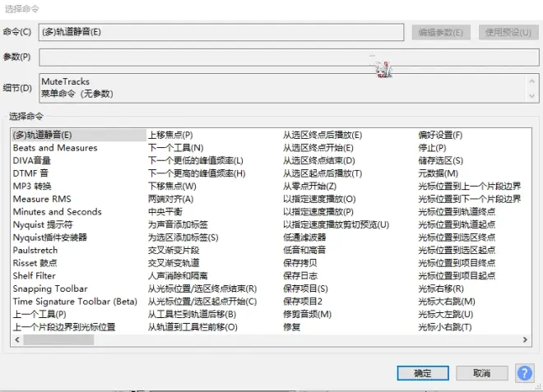This screenshot has width=543, height=392.
Task: Select the Paulstretch command
Action: (35, 250)
